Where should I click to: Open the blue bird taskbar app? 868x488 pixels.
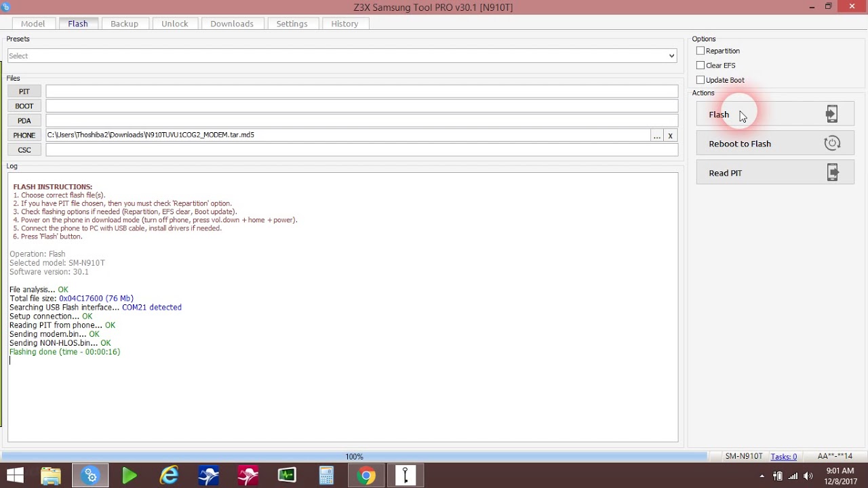click(x=208, y=476)
